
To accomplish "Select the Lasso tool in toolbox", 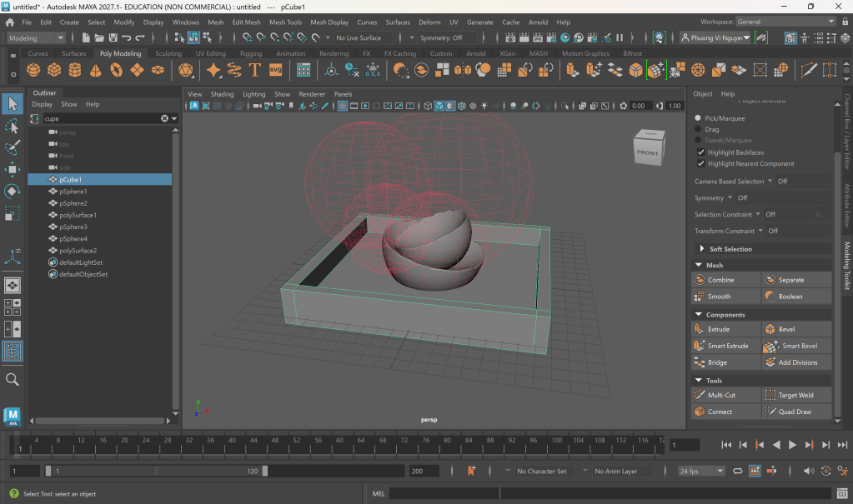I will (12, 126).
